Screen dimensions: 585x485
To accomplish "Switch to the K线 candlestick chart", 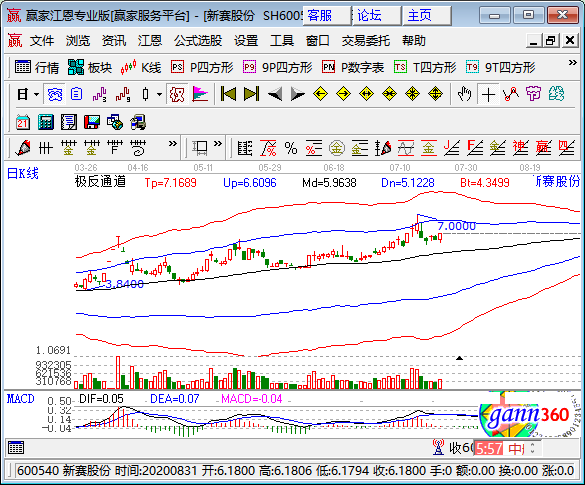I will (x=141, y=68).
